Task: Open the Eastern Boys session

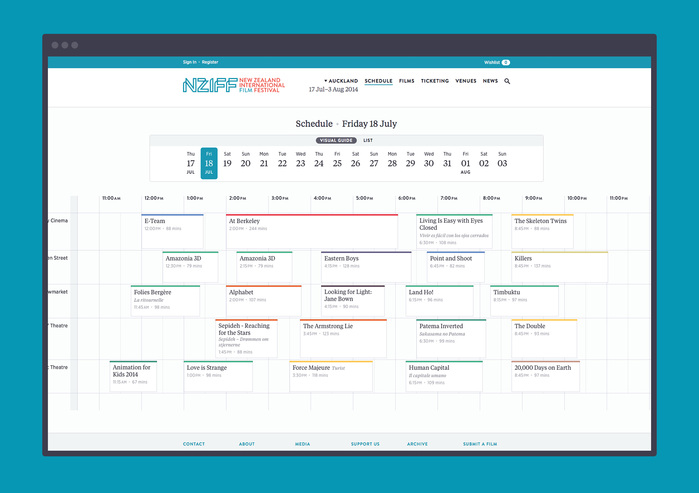Action: 366,267
